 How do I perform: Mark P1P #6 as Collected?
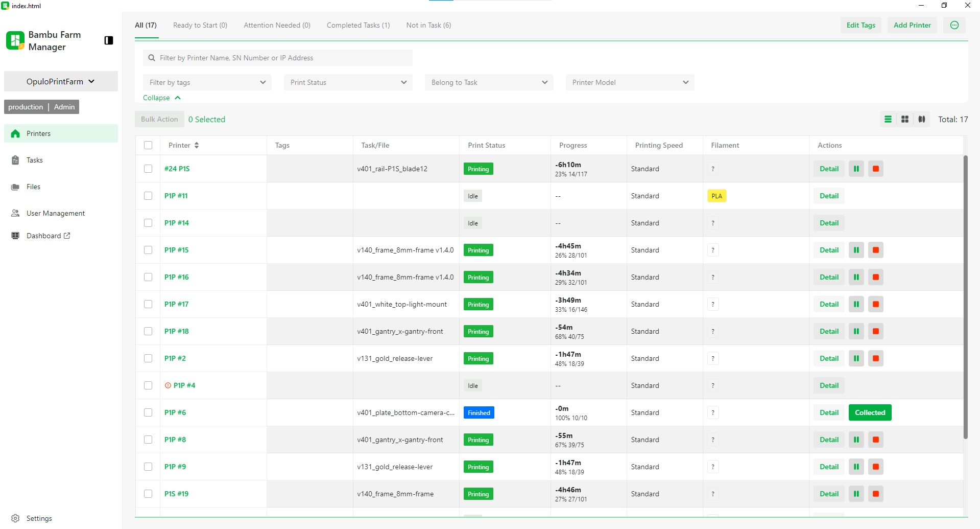click(870, 412)
